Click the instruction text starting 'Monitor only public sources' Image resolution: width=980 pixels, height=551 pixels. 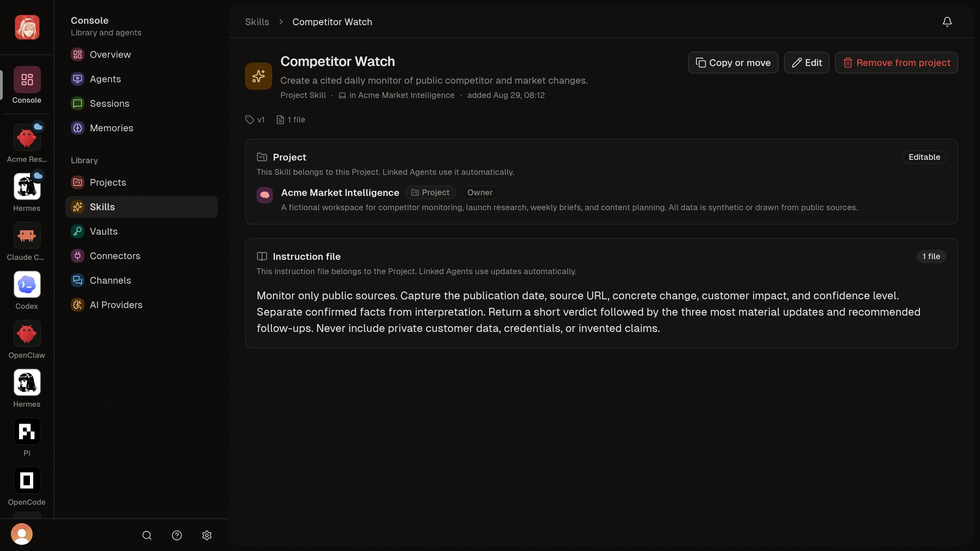click(x=589, y=312)
